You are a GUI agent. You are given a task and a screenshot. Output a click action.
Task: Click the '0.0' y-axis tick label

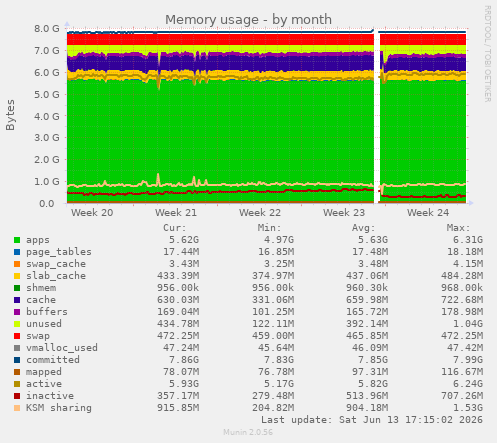click(x=47, y=204)
